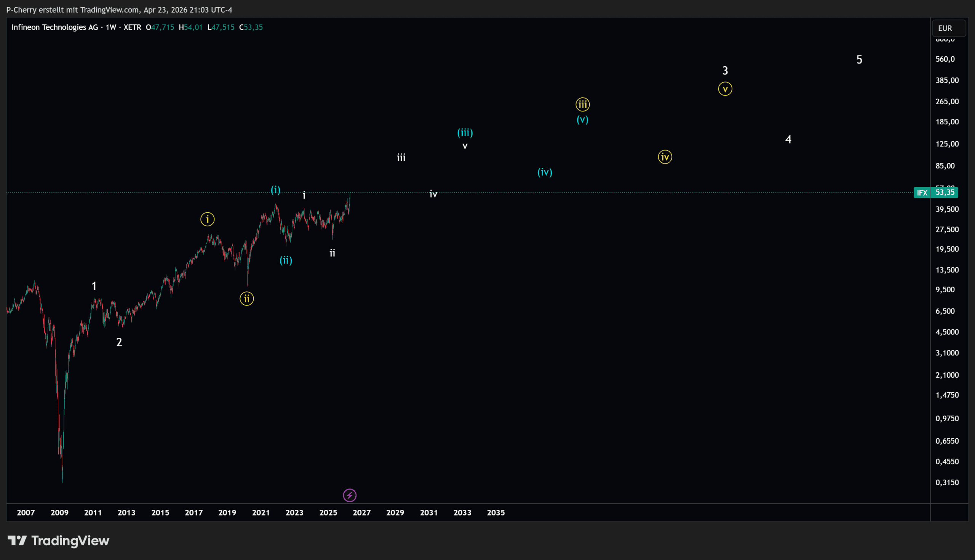Click the Infineon Technologies AG symbol title
975x560 pixels.
[55, 27]
